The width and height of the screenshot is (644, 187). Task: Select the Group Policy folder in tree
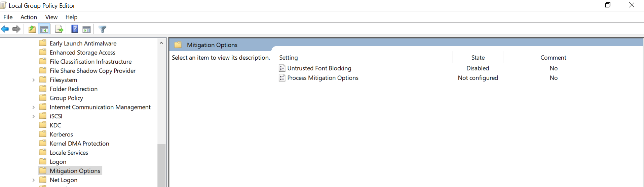pyautogui.click(x=66, y=98)
